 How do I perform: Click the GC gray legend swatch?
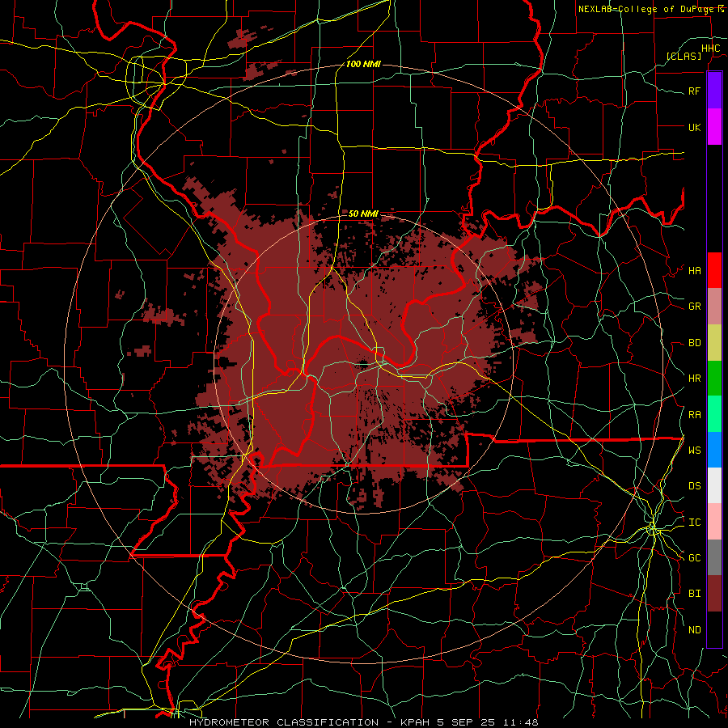[714, 557]
